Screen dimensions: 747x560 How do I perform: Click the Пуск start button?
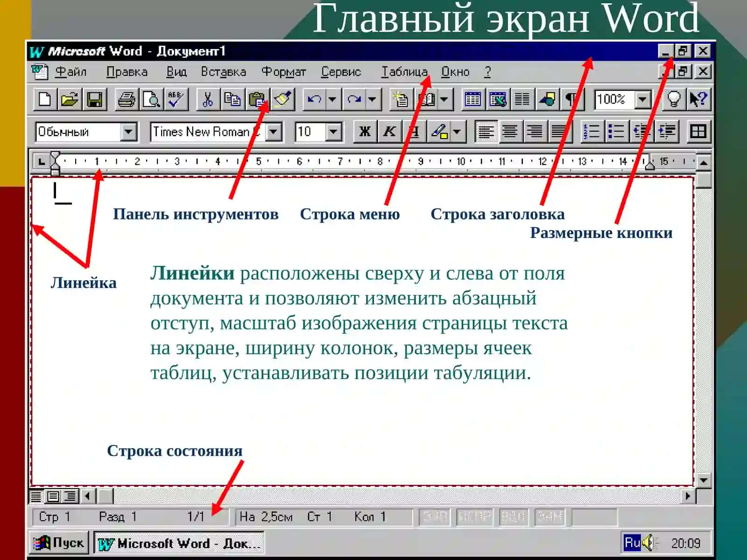coord(59,543)
